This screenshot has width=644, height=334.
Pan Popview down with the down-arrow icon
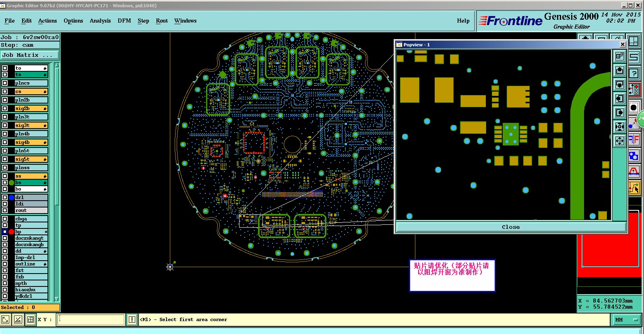(619, 85)
